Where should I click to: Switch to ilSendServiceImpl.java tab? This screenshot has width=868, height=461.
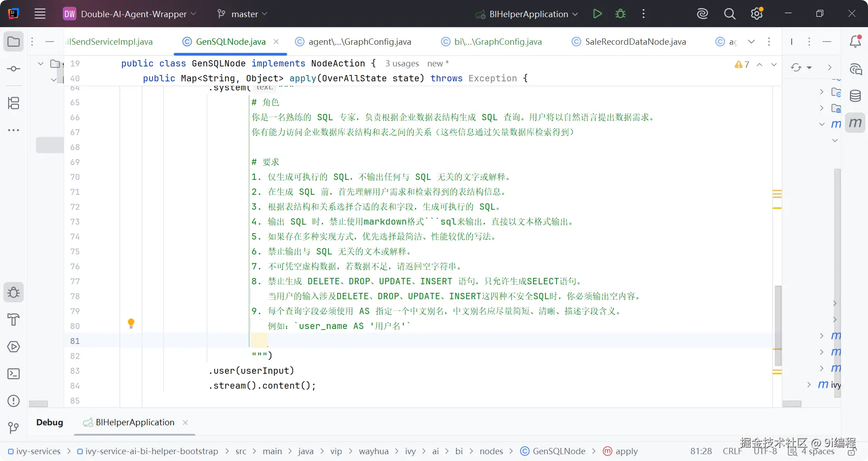[x=109, y=42]
